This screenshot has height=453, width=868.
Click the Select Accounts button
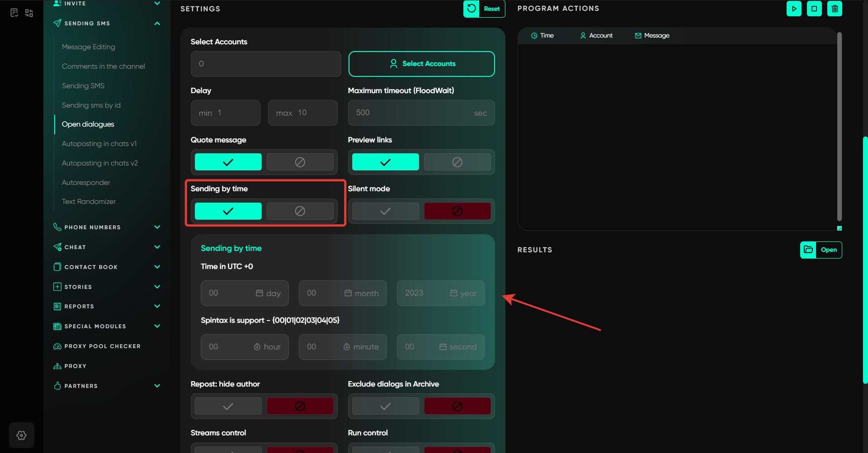point(421,64)
